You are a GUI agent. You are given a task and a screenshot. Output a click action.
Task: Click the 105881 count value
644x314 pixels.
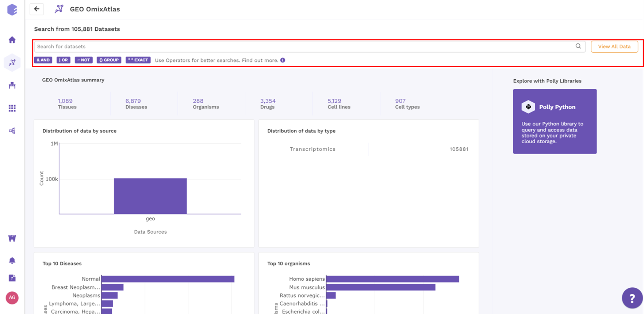(459, 149)
